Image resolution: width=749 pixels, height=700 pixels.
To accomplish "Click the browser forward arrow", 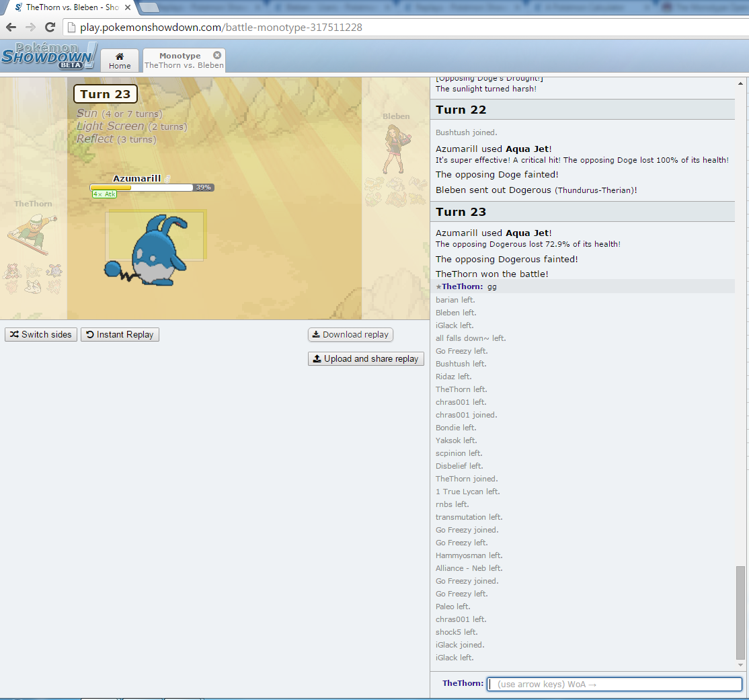I will [x=30, y=28].
